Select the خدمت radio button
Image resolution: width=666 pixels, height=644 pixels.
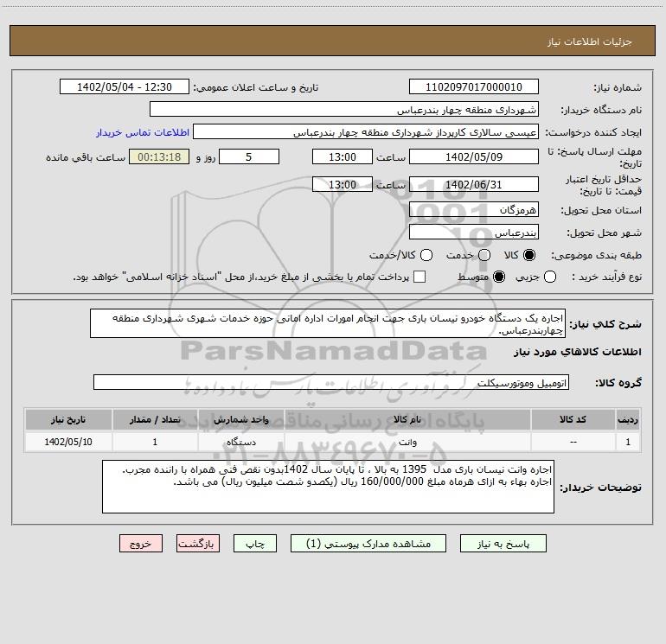click(484, 255)
